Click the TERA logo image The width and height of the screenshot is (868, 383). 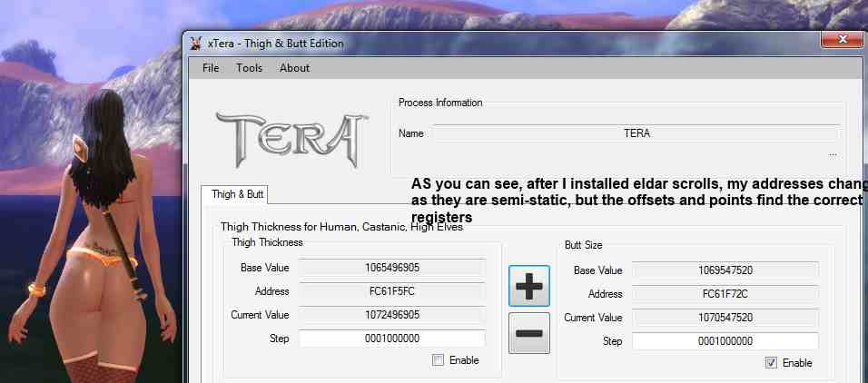pyautogui.click(x=290, y=139)
